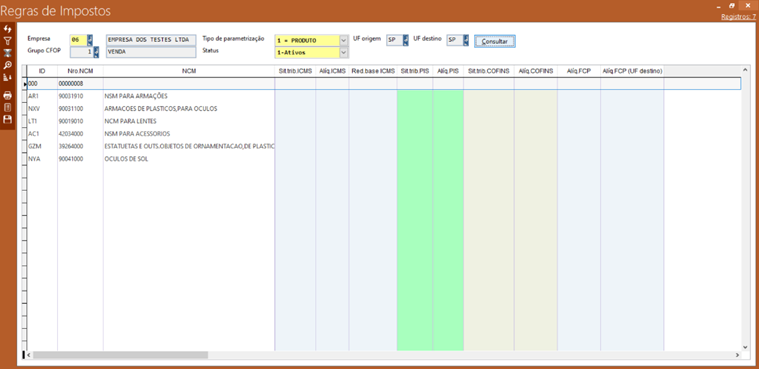
Task: Click the save floppy disk icon
Action: (x=7, y=119)
